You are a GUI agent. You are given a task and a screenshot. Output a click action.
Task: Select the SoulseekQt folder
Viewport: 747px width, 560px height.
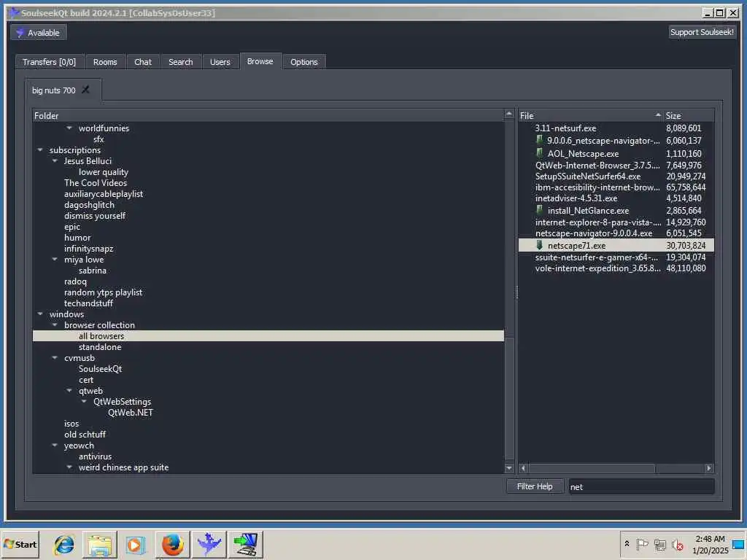[101, 369]
